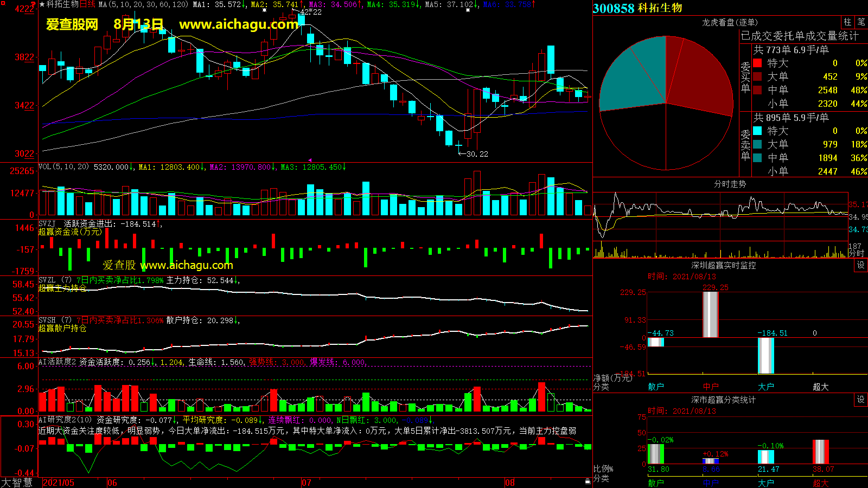Click the cyan 特大 sell-order swatch
The image size is (868, 488).
(757, 131)
